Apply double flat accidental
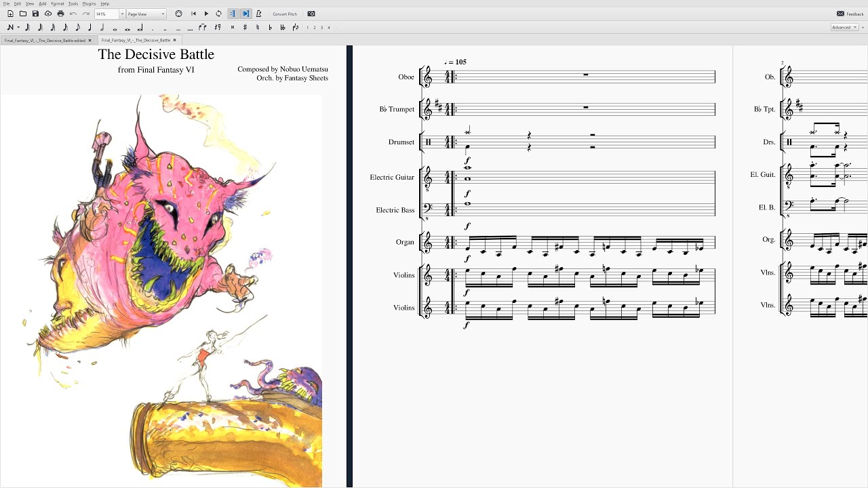The height and width of the screenshot is (488, 868). coord(283,27)
